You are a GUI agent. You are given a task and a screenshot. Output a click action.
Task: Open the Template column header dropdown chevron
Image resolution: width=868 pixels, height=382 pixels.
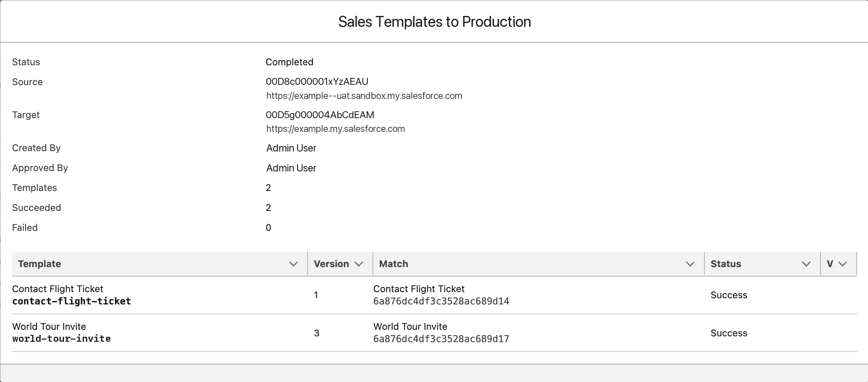293,264
